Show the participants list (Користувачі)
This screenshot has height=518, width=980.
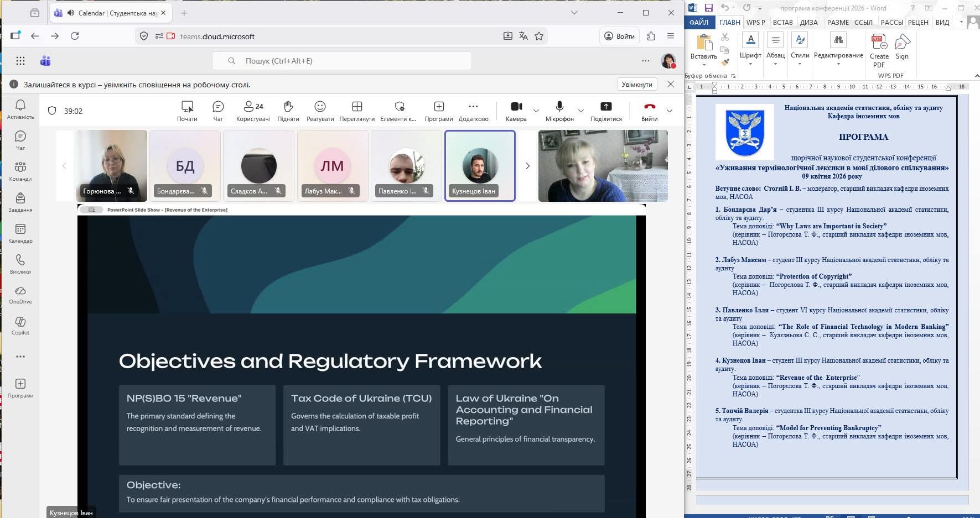(x=253, y=111)
